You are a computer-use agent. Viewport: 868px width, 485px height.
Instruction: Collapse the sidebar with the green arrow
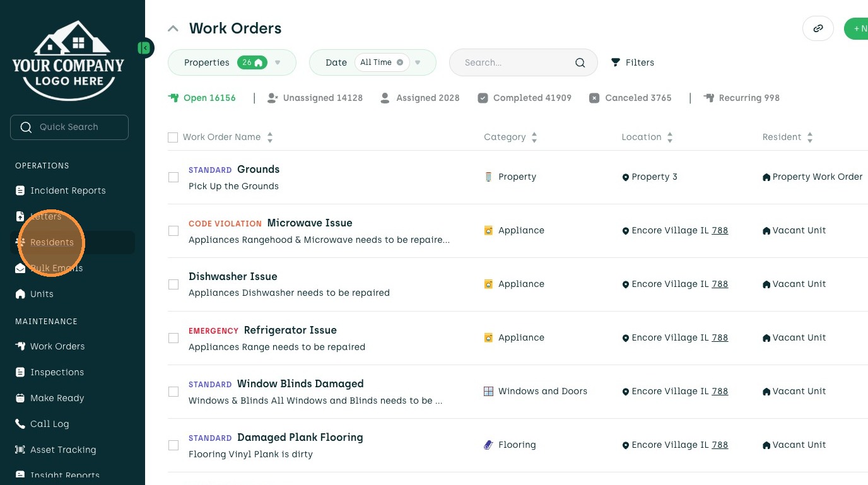click(x=145, y=48)
